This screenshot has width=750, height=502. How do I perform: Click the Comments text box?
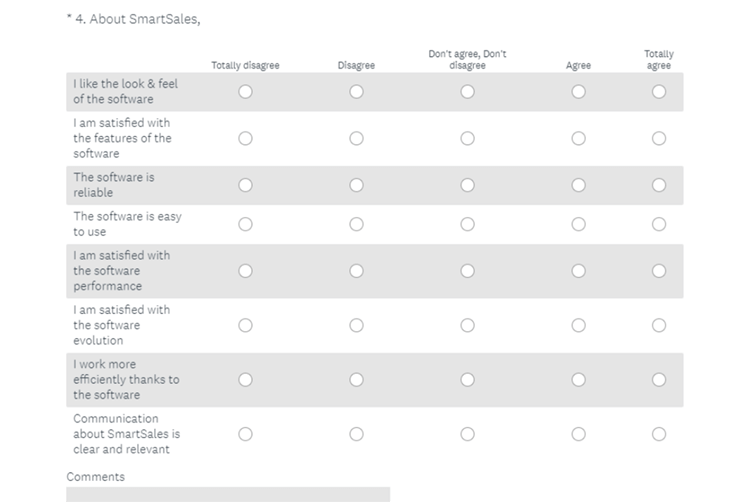point(228,495)
